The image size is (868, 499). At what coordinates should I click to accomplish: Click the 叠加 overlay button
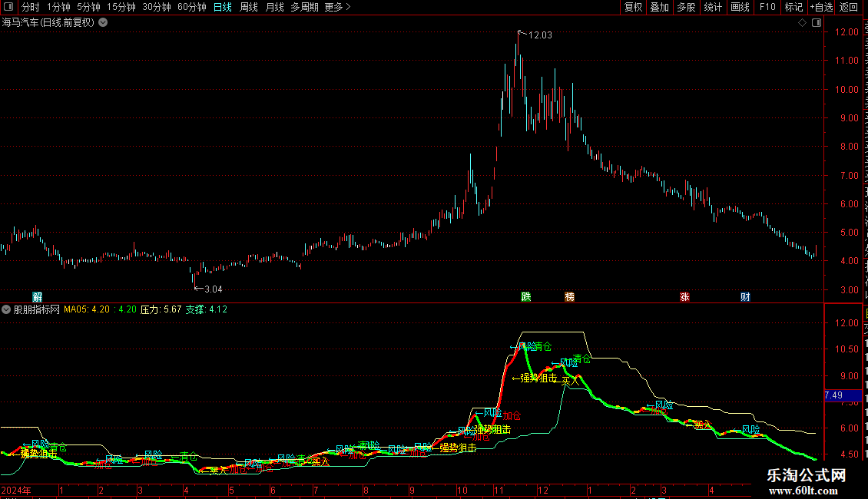[x=659, y=7]
